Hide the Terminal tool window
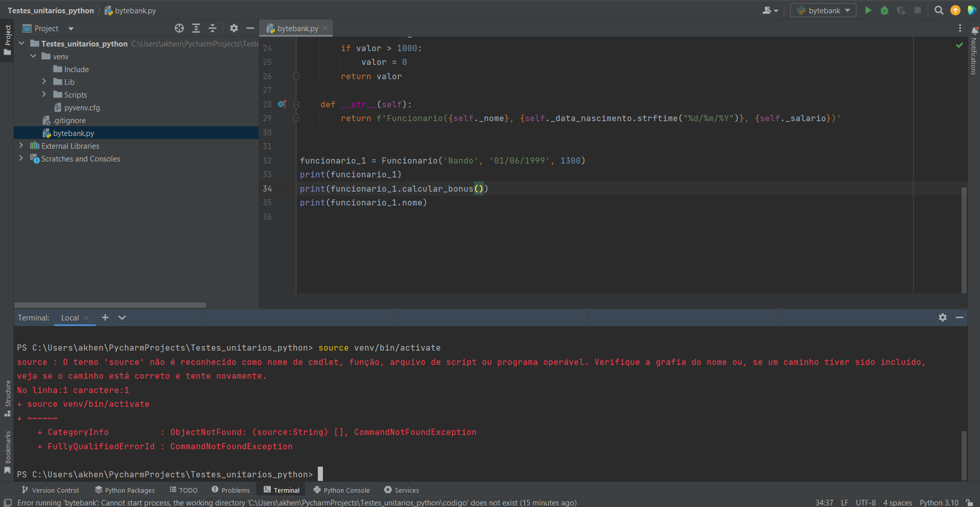 [x=960, y=317]
